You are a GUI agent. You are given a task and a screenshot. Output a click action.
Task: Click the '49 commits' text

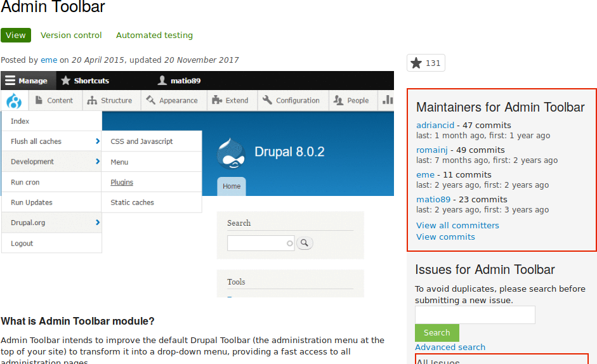click(x=480, y=150)
